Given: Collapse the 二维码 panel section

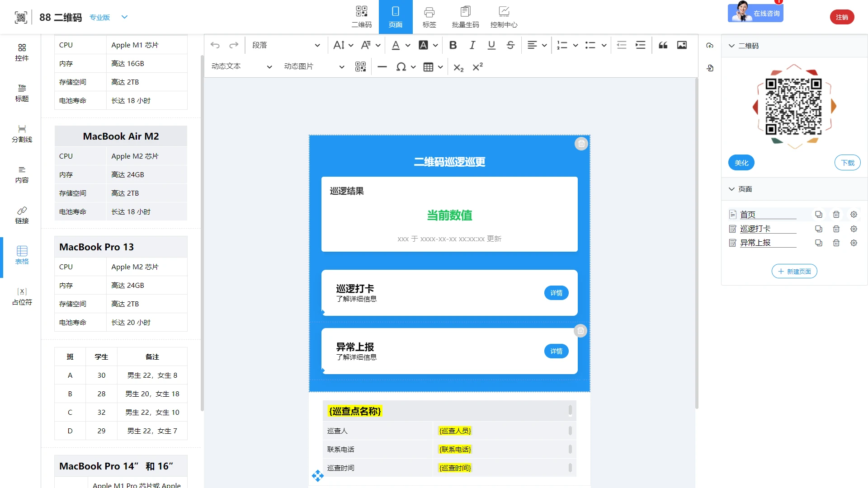Looking at the screenshot, I should tap(731, 46).
